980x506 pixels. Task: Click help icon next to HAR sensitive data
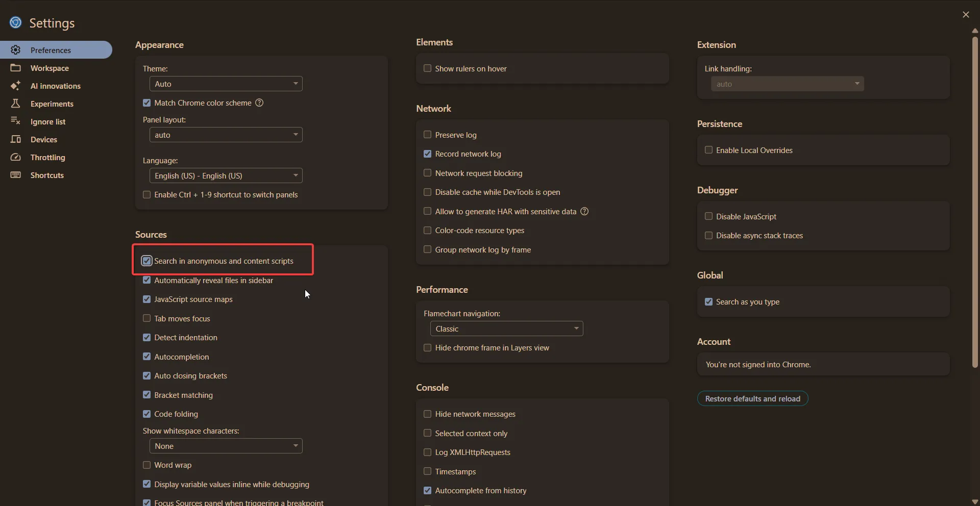(x=584, y=211)
